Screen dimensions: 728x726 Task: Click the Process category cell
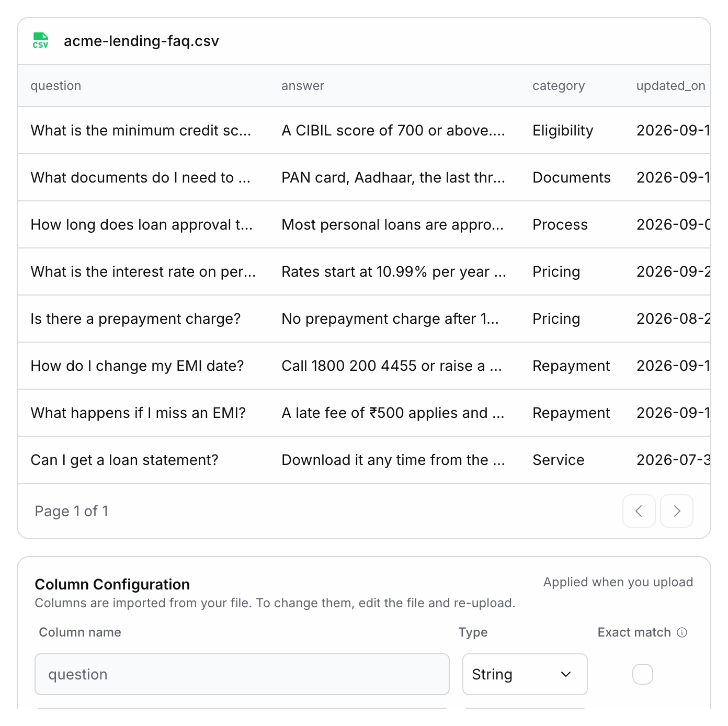pos(560,224)
